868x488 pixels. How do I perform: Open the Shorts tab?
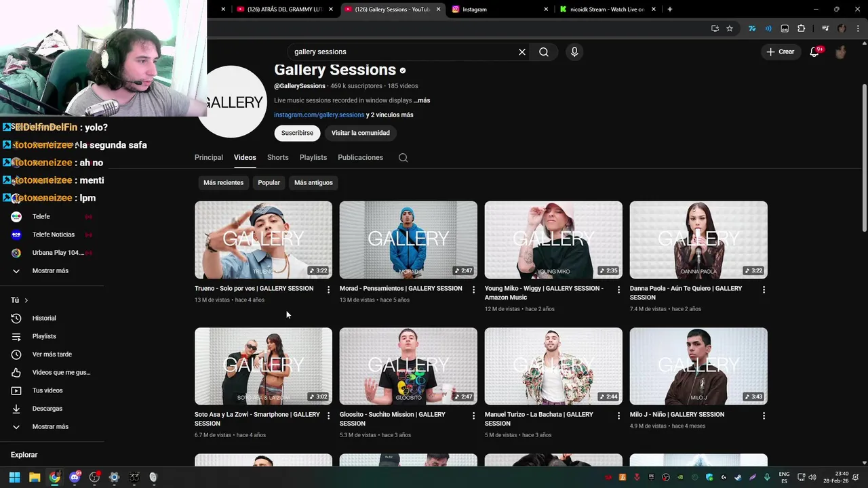point(278,157)
